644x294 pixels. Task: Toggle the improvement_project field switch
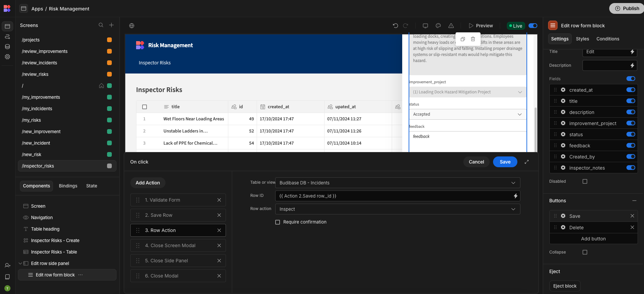point(631,123)
